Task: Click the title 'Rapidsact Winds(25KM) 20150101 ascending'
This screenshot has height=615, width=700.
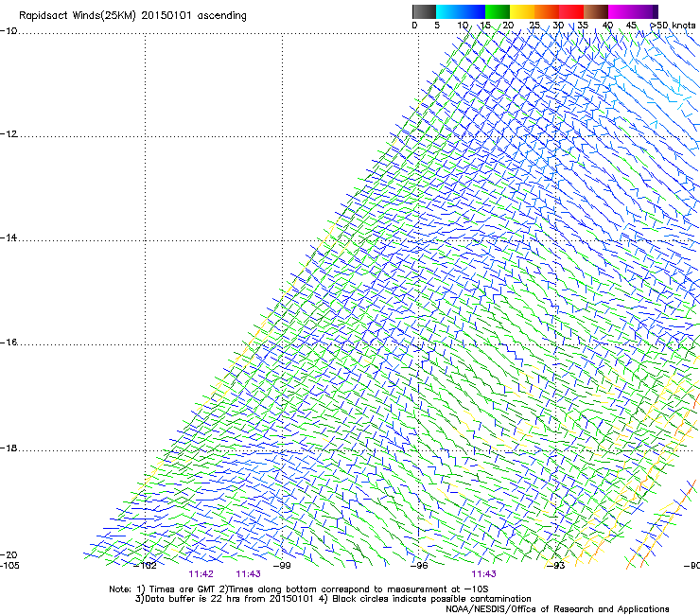Action: (x=132, y=15)
